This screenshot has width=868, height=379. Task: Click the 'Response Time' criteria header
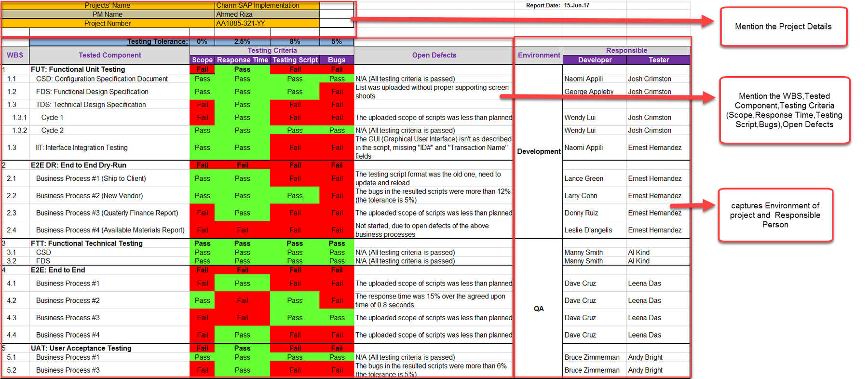[x=242, y=60]
